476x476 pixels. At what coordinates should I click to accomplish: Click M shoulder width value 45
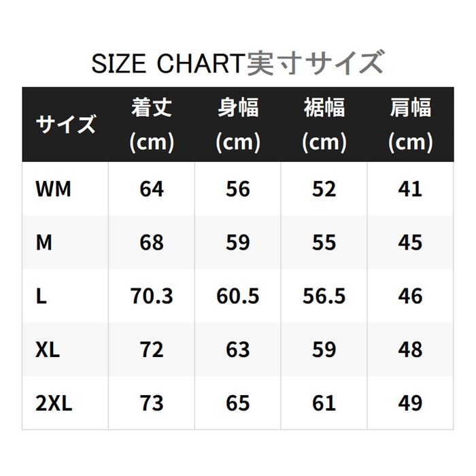point(410,242)
